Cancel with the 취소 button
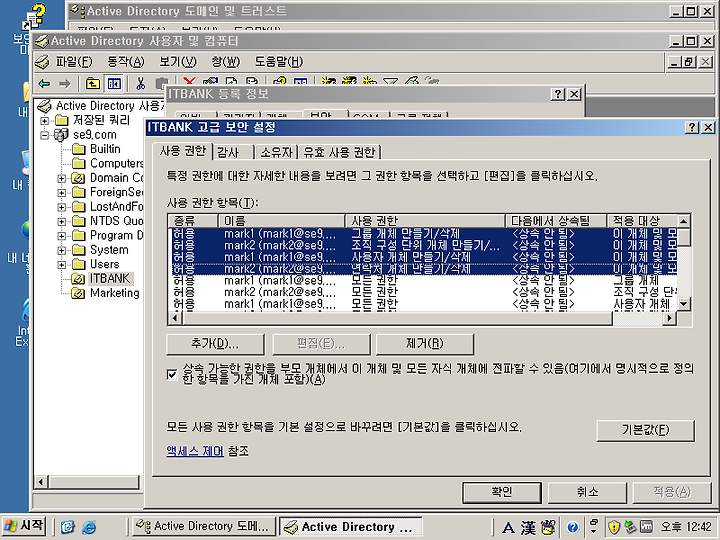720x540 pixels. [587, 492]
